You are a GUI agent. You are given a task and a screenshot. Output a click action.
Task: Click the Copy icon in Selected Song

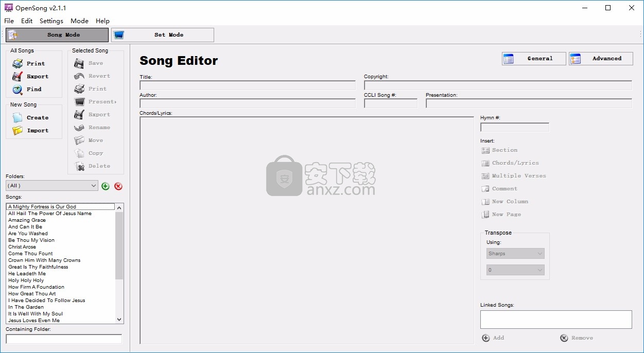(79, 153)
